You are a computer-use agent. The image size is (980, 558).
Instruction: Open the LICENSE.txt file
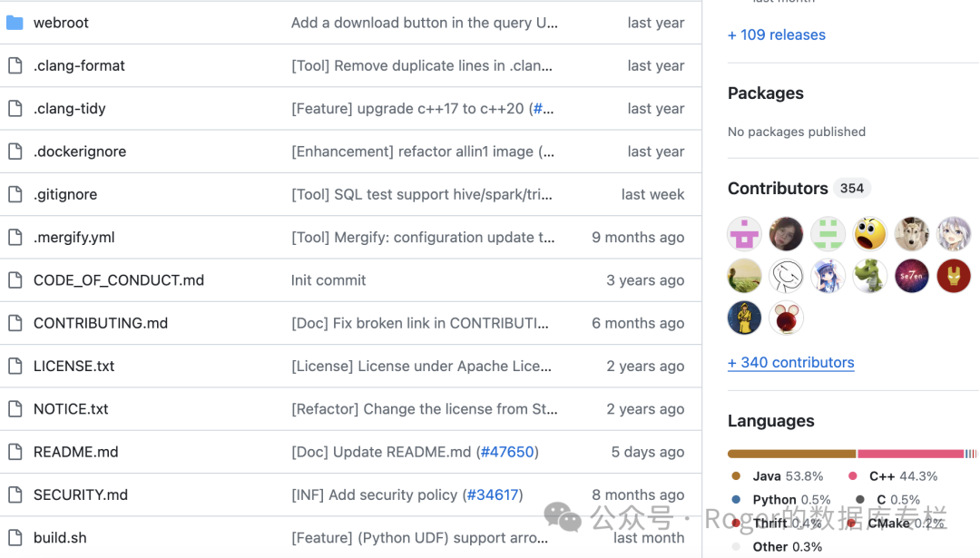tap(74, 366)
